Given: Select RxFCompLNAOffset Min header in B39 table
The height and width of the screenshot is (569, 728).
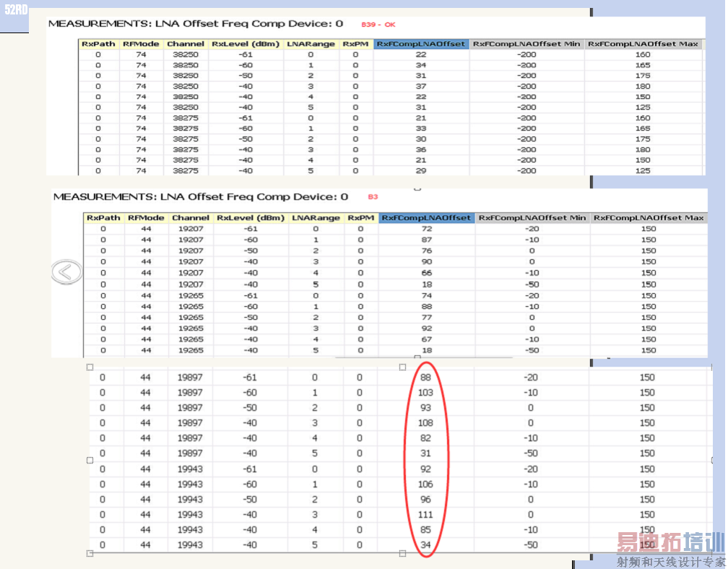Looking at the screenshot, I should coord(526,44).
